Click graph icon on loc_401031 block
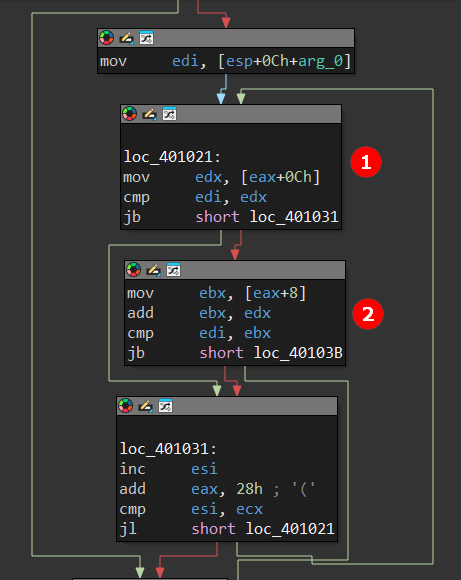This screenshot has height=580, width=461. coord(165,406)
